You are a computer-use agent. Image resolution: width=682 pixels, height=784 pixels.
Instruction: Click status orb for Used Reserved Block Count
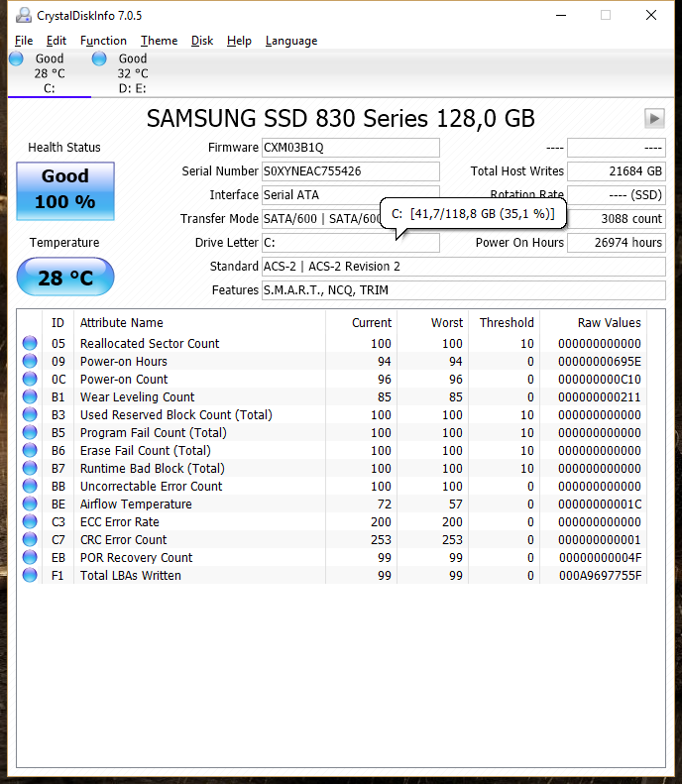tap(30, 414)
